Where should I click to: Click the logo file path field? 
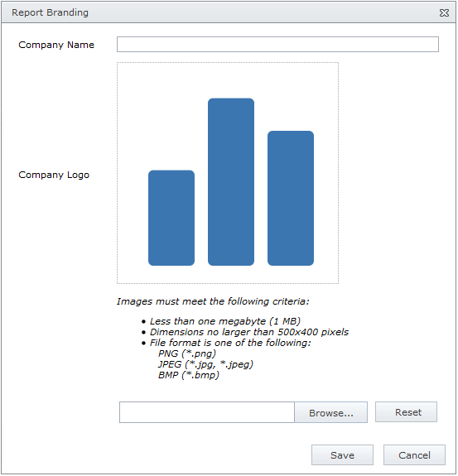click(207, 412)
